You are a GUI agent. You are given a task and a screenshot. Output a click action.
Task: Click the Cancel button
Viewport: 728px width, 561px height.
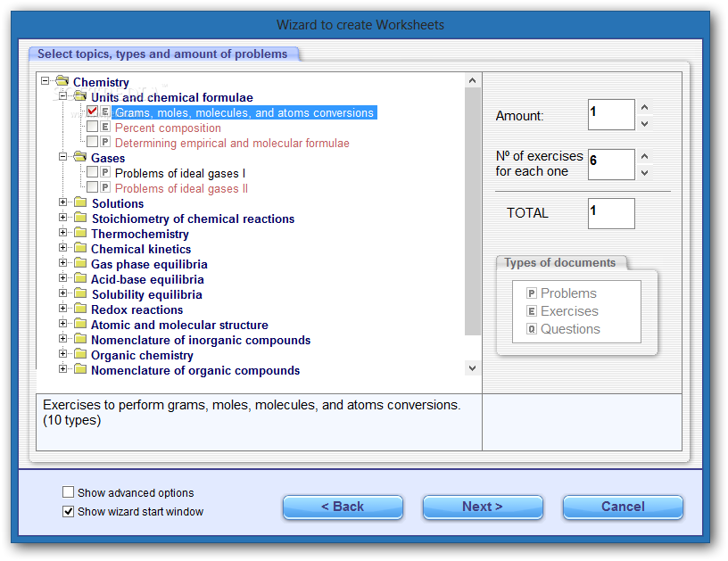pyautogui.click(x=623, y=507)
